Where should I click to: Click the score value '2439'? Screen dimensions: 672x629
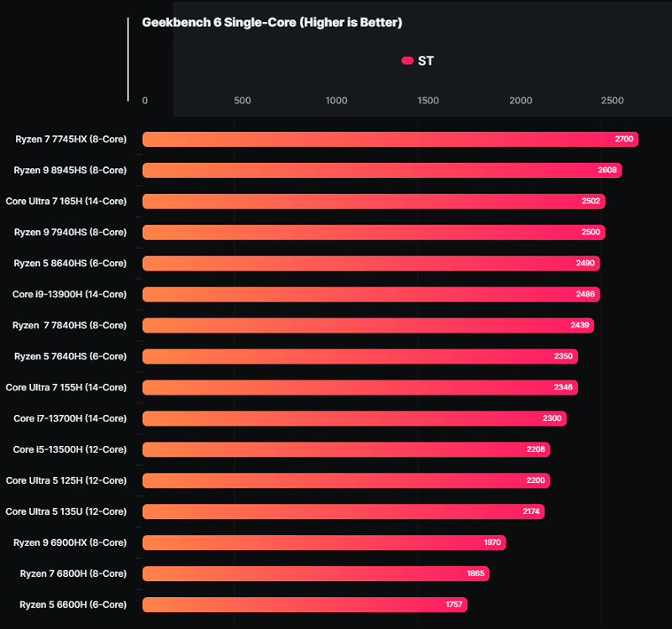[580, 325]
